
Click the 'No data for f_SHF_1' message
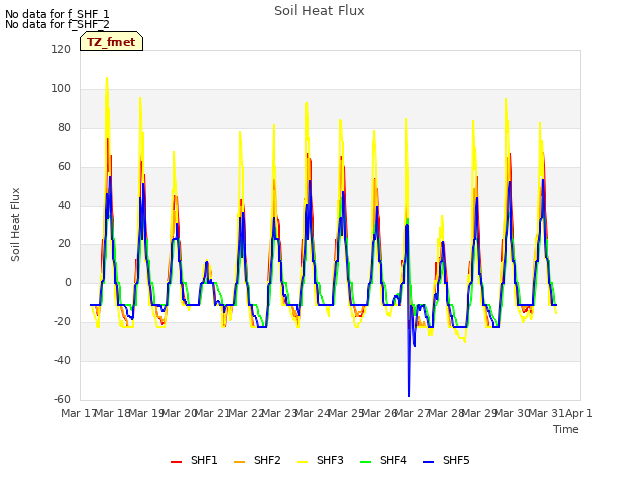(57, 14)
